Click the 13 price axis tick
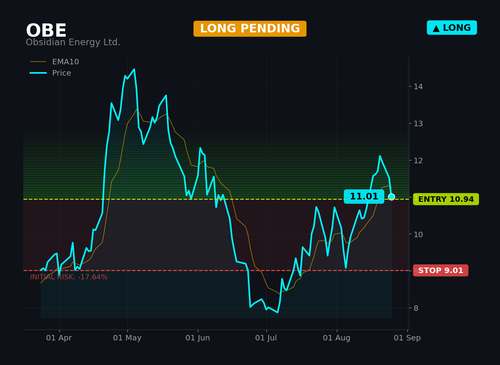Screen dimensions: 500x365 pyautogui.click(x=418, y=124)
